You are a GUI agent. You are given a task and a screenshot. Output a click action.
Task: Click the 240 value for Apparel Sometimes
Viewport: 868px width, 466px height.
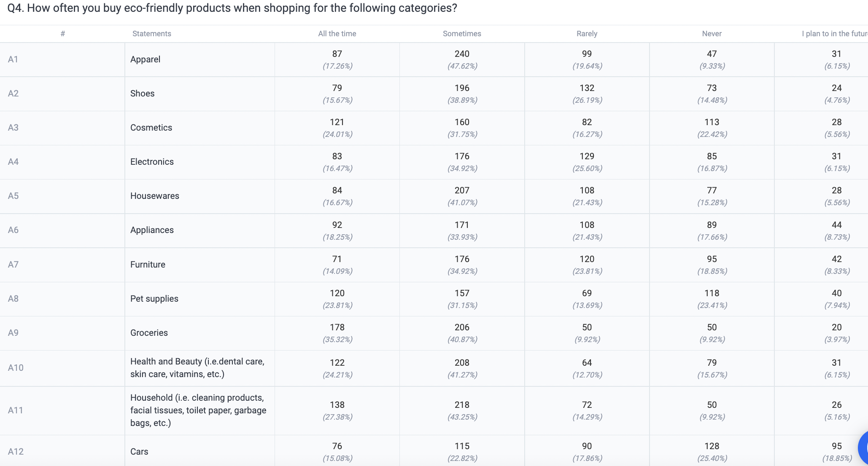[x=462, y=54]
